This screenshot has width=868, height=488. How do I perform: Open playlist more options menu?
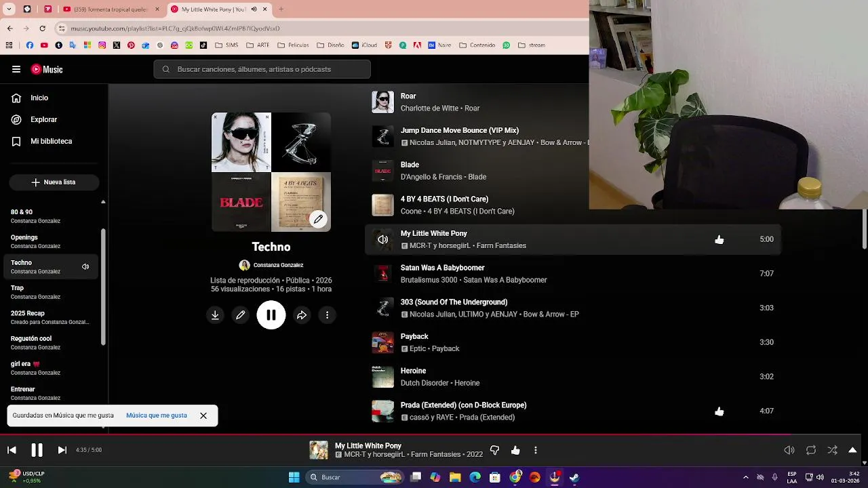click(x=328, y=315)
